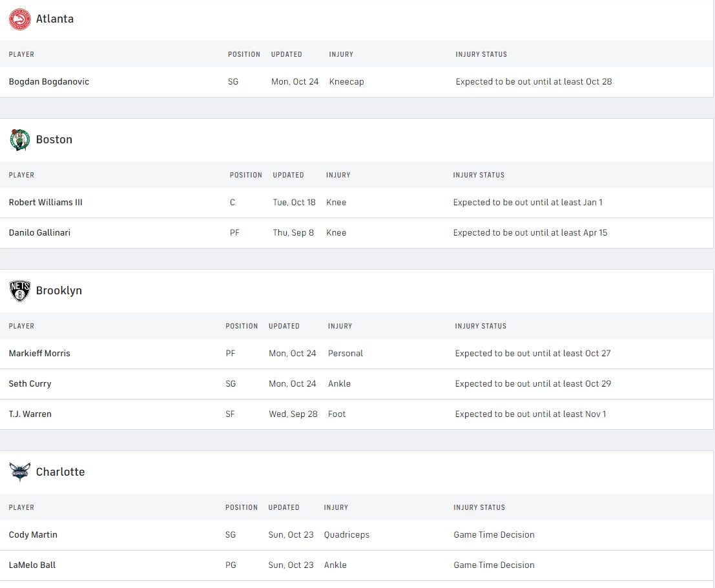Image resolution: width=715 pixels, height=588 pixels.
Task: Click 'C' position for Robert Williams III
Action: point(233,203)
